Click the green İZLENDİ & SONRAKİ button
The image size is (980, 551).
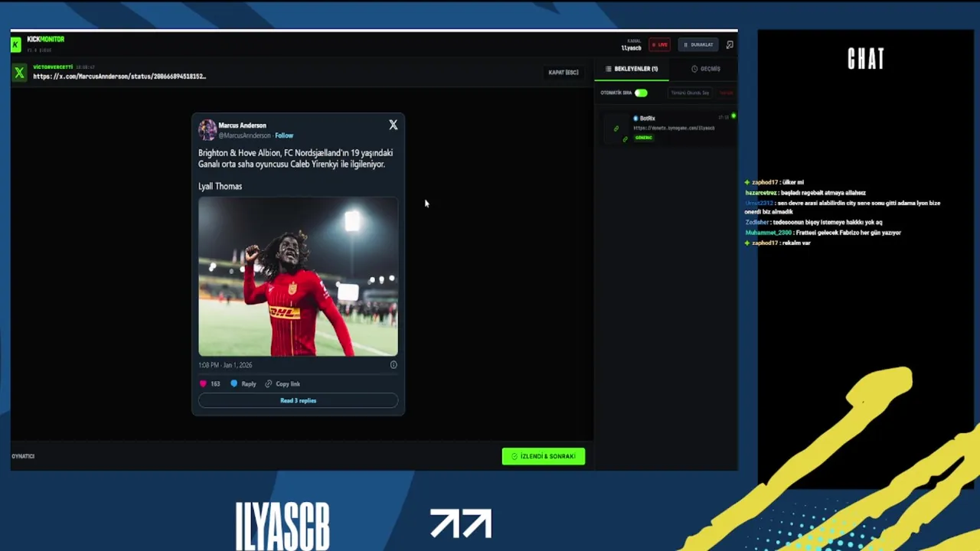544,456
